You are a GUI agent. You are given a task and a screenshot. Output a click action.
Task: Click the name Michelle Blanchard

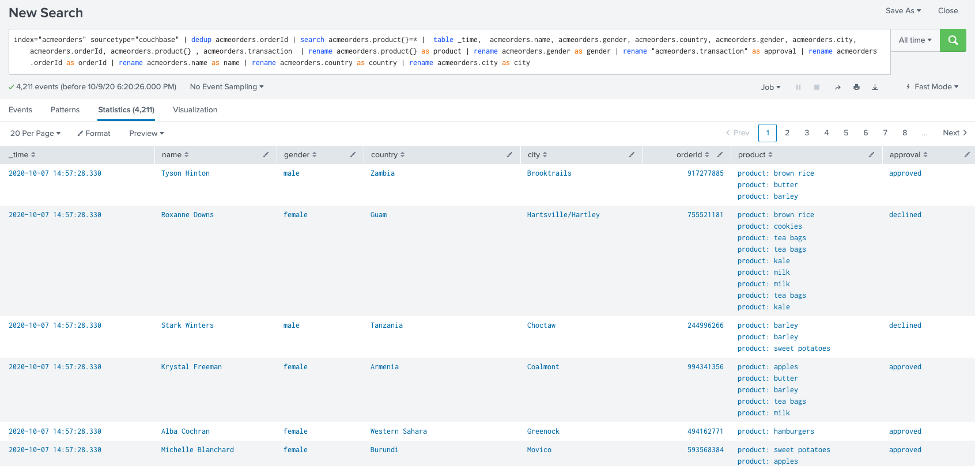tap(198, 449)
